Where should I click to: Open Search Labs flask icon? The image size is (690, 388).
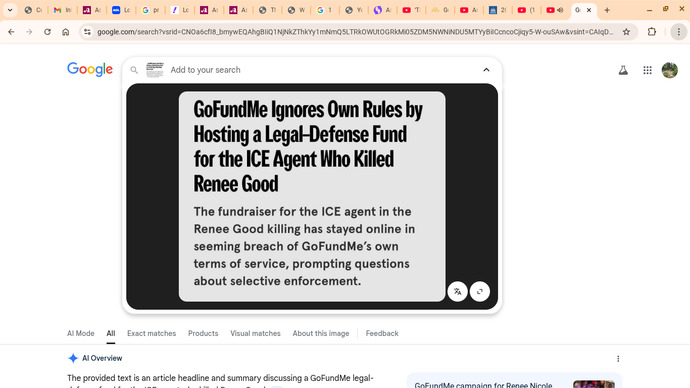click(623, 70)
